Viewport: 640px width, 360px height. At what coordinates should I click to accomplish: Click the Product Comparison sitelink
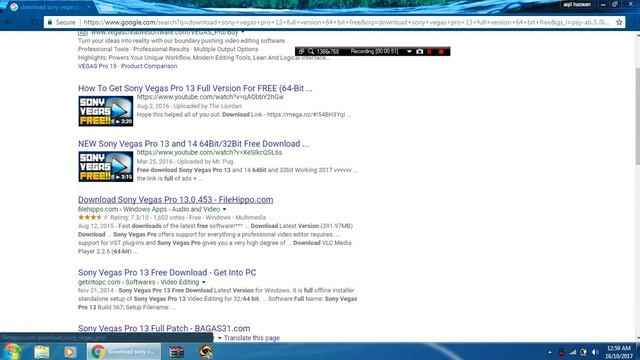[x=149, y=66]
